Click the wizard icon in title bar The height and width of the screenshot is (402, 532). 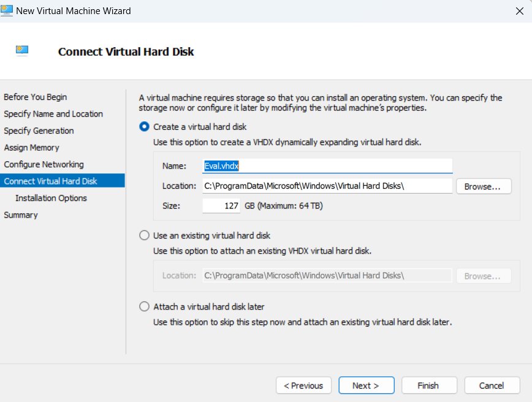7,10
